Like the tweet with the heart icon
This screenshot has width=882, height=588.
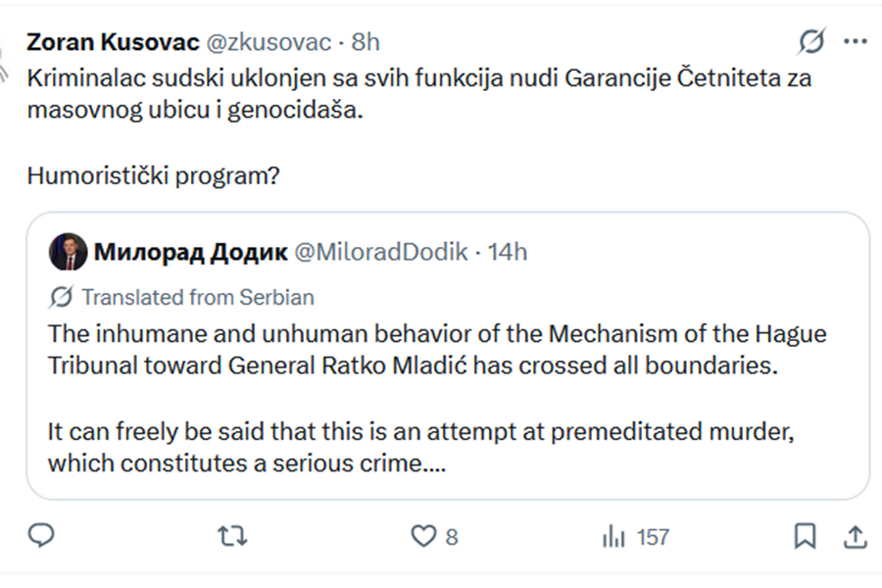(422, 536)
